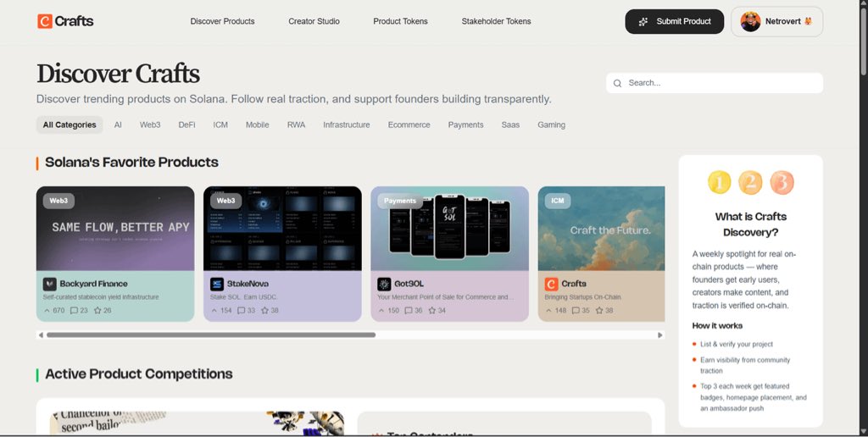Open the Netrovert account button
This screenshot has height=437, width=868.
776,21
